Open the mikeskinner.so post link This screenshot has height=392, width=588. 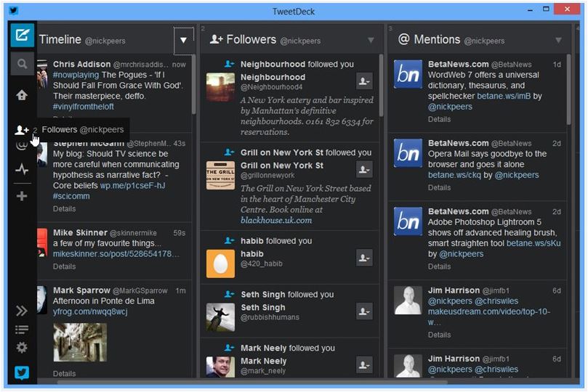pyautogui.click(x=116, y=254)
